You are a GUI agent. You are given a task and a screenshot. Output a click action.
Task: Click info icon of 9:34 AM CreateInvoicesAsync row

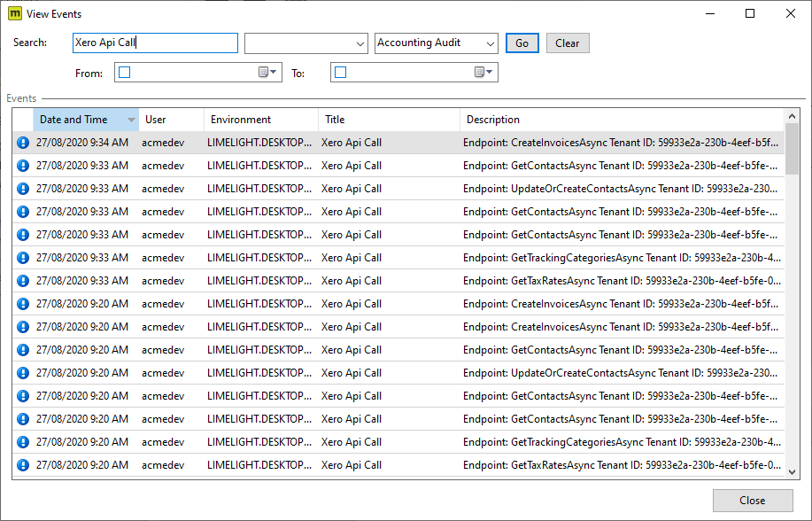coord(23,143)
